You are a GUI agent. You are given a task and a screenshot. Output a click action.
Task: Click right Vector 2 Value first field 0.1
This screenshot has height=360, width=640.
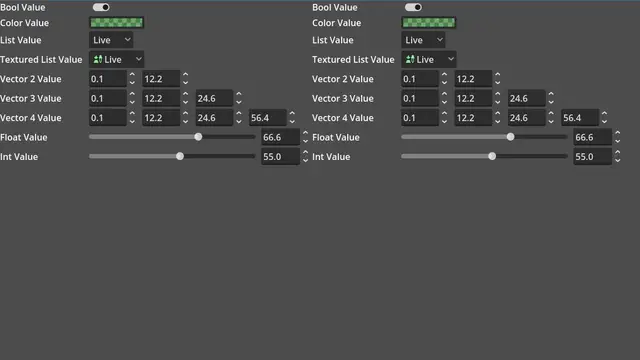(420, 79)
